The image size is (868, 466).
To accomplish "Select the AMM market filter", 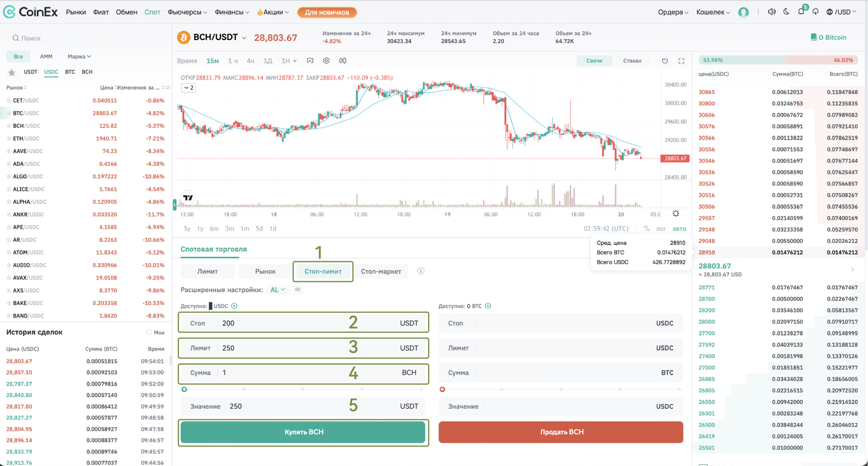I will 46,57.
